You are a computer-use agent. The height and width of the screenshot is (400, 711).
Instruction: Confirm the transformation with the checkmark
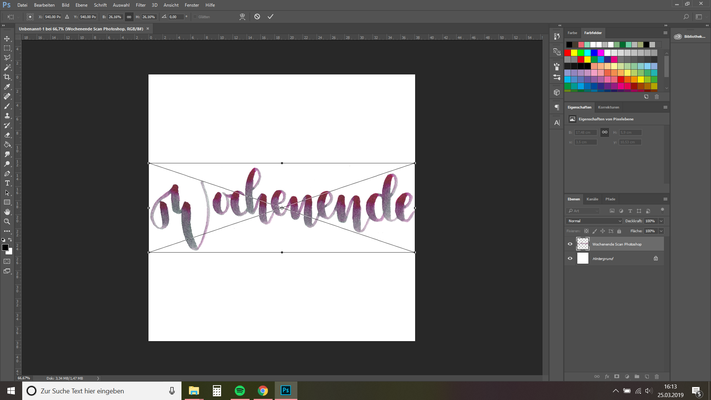[x=270, y=17]
